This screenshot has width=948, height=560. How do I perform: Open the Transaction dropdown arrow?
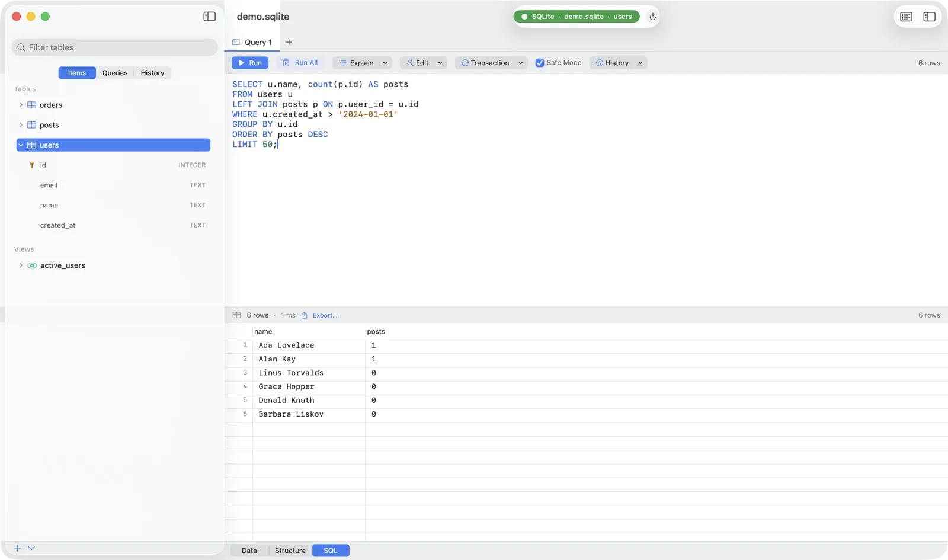pyautogui.click(x=521, y=63)
